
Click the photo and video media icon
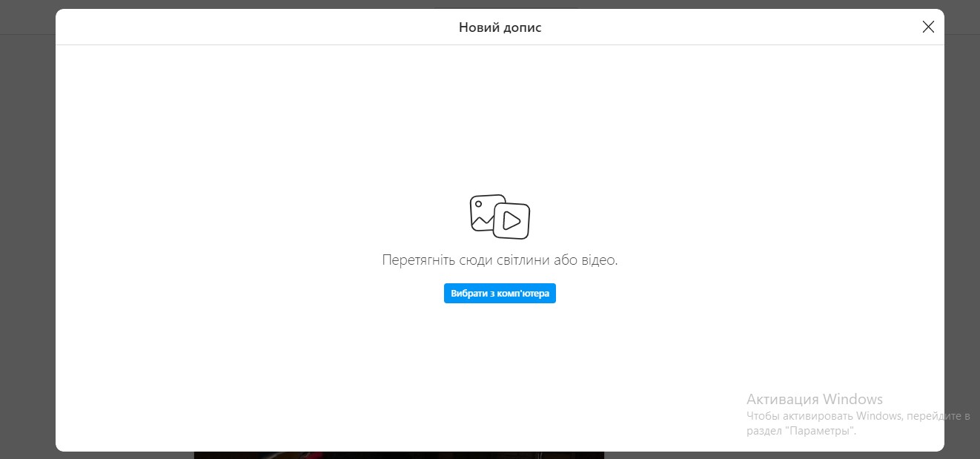(x=500, y=217)
